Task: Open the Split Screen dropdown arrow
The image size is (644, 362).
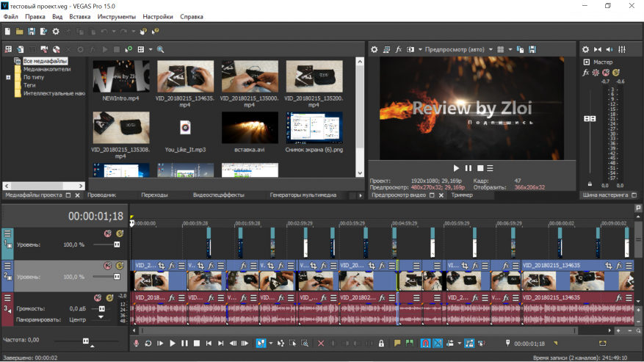Action: coord(420,49)
